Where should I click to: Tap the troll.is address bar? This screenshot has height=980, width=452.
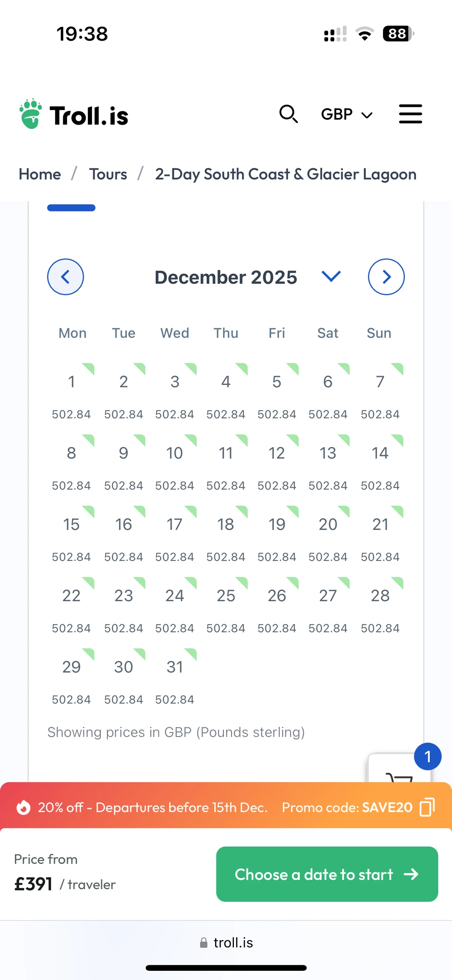tap(226, 942)
